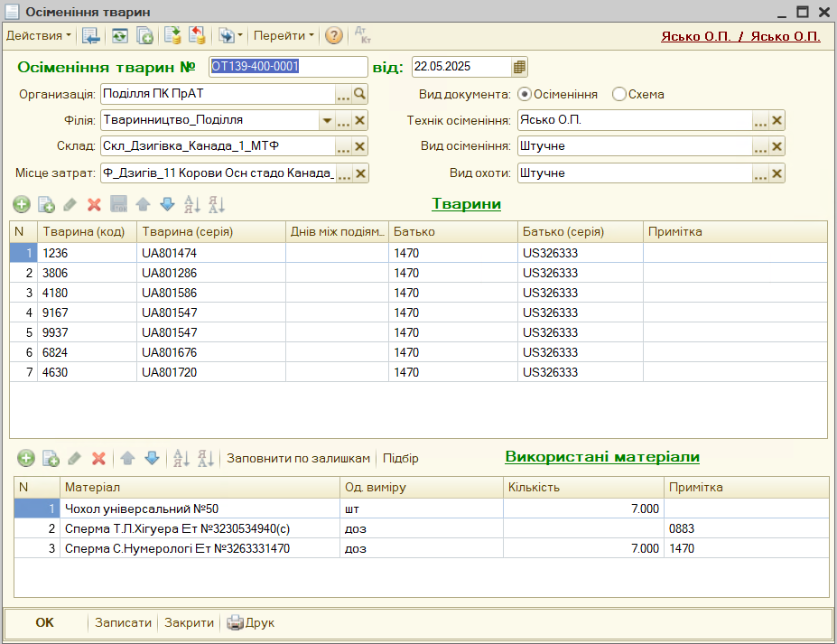Select the Схема radio button
The image size is (837, 644).
coord(618,94)
